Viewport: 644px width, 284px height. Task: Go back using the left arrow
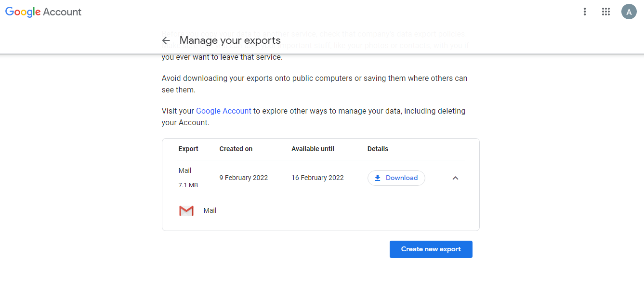166,40
